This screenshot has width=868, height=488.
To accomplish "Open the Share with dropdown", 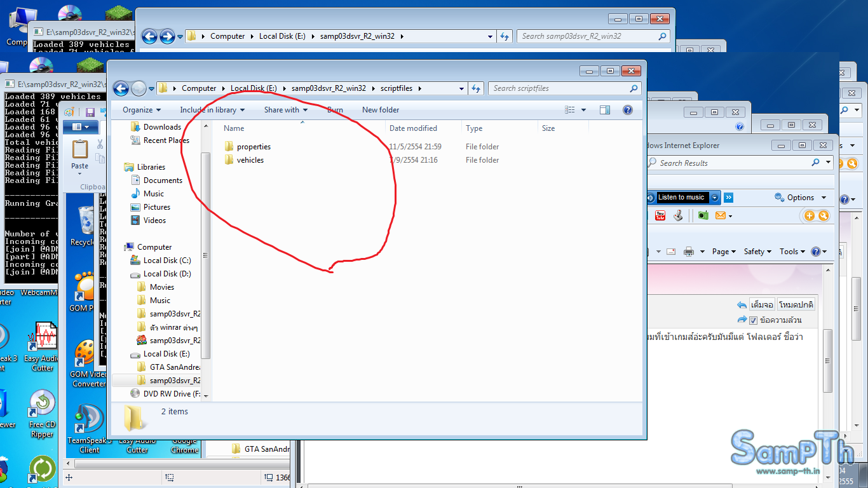I will point(285,110).
